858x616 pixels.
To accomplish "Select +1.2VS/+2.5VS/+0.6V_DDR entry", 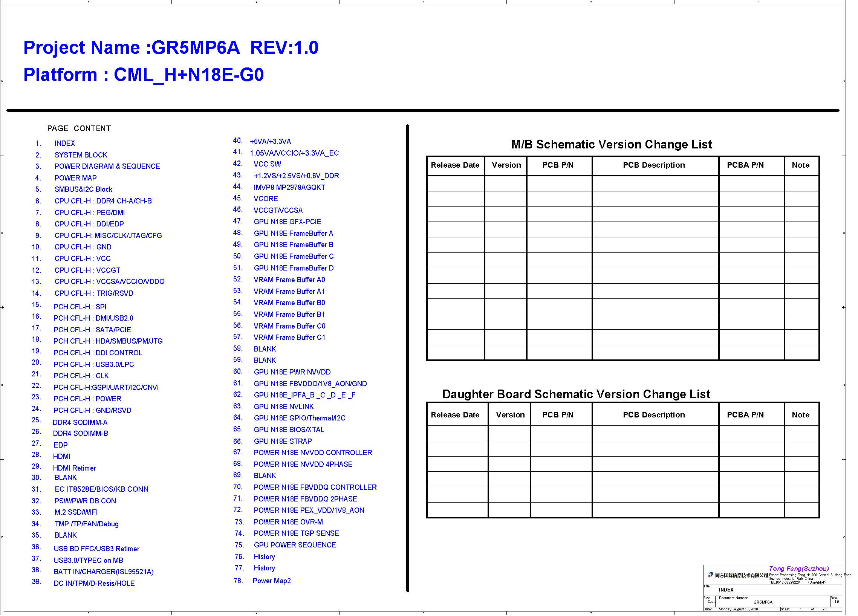I will coord(297,177).
